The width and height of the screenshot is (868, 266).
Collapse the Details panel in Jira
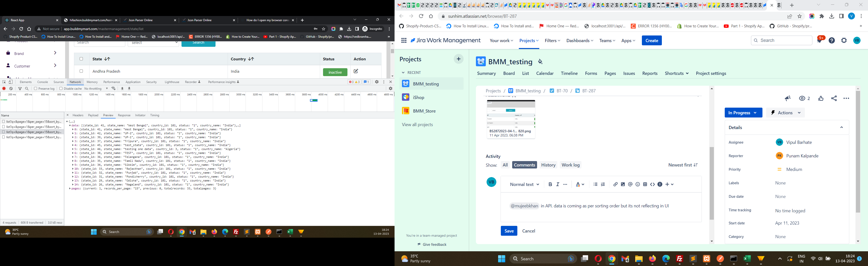click(x=841, y=127)
